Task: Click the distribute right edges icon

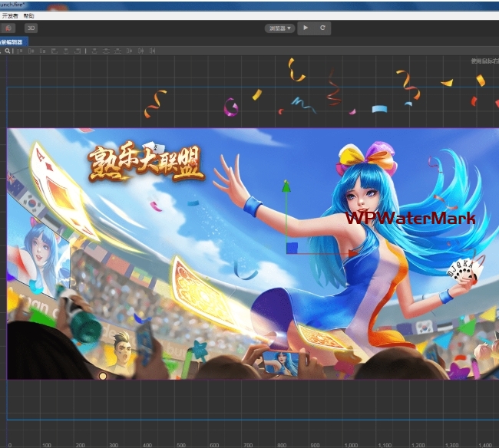Action: point(153,51)
